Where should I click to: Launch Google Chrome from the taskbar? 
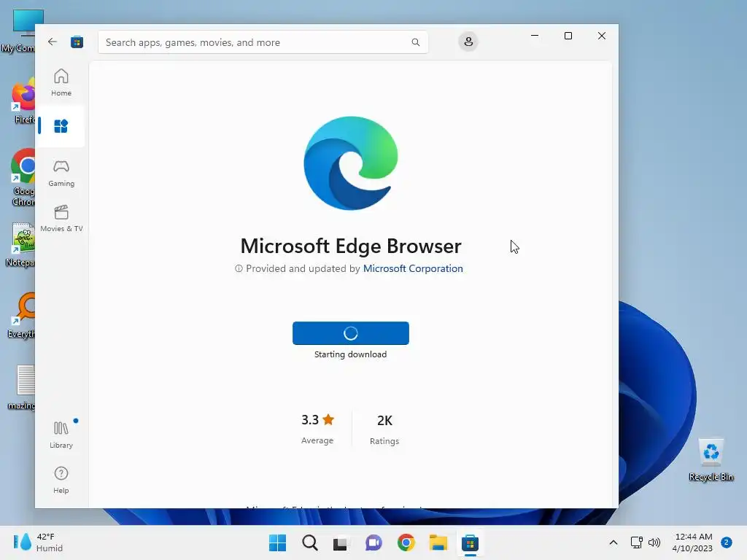[406, 542]
